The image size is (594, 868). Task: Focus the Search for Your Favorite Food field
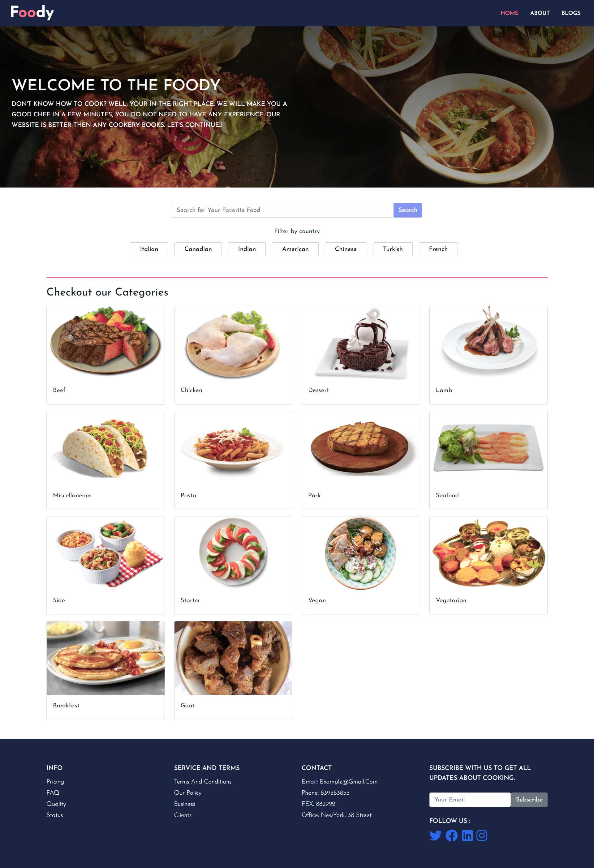[x=283, y=210]
